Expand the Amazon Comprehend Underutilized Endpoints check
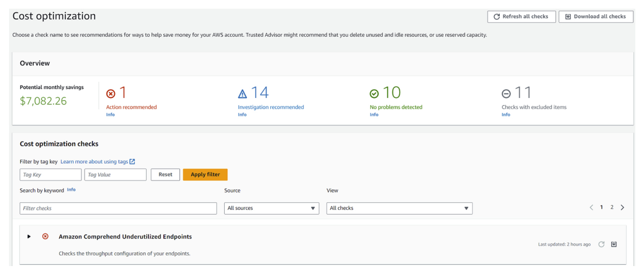The height and width of the screenshot is (274, 644). click(x=29, y=236)
